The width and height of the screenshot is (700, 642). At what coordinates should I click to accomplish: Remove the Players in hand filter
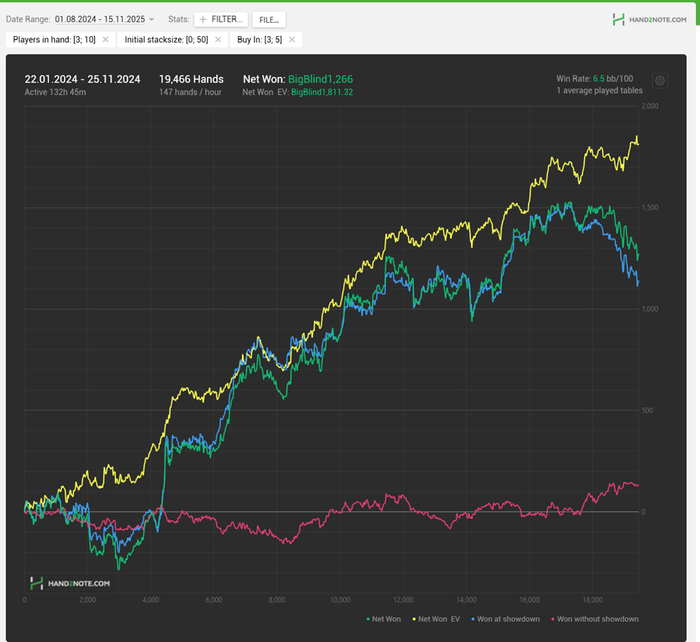[x=105, y=39]
